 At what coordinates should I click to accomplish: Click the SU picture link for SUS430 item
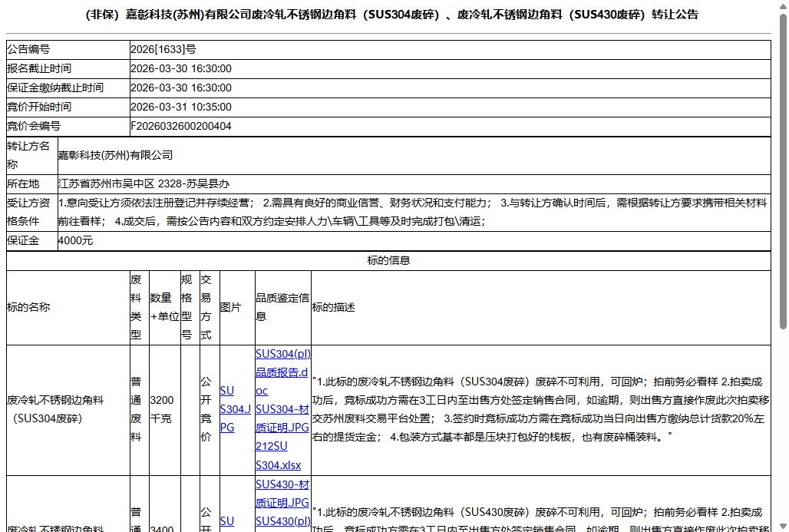click(227, 520)
